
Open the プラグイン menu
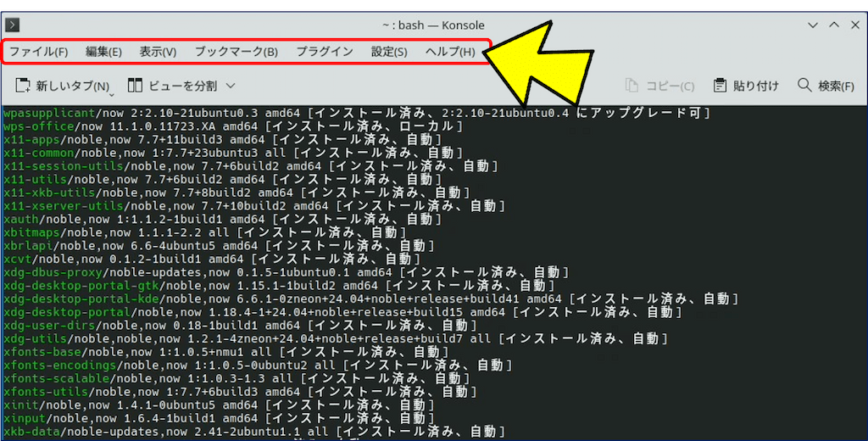(325, 52)
